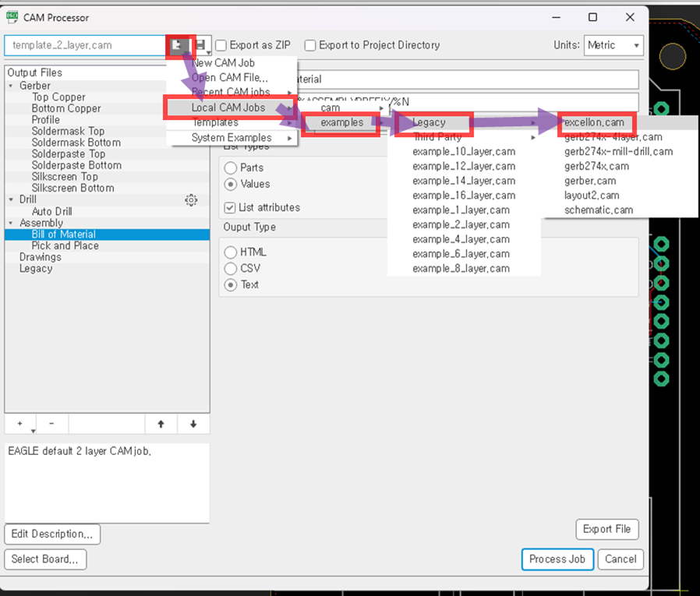Screen dimensions: 700x596
Task: Select Pick and Place item
Action: coord(65,246)
